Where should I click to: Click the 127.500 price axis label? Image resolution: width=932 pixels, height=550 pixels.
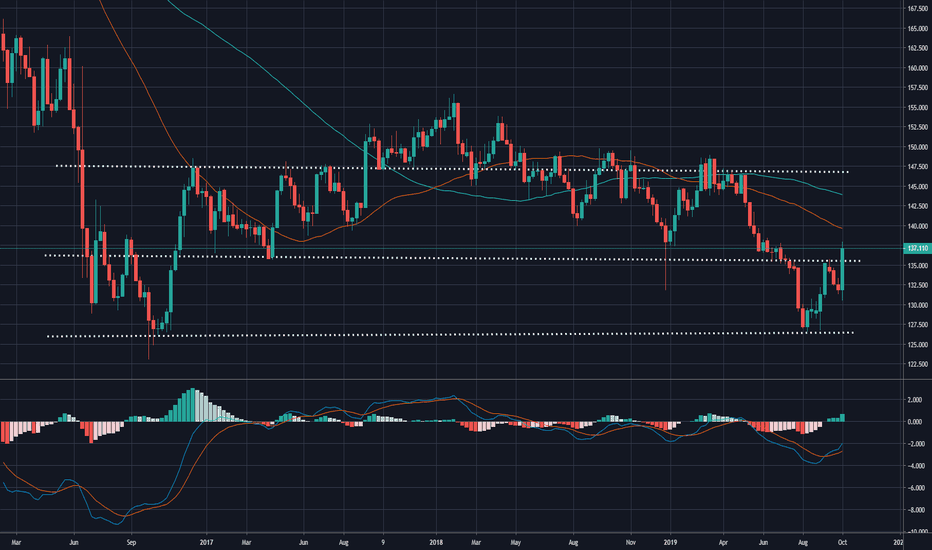(x=918, y=325)
